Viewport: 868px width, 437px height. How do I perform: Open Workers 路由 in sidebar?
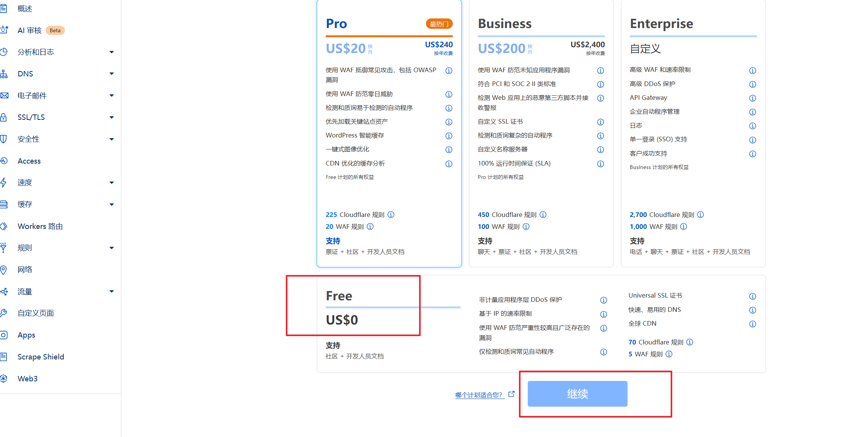(x=40, y=226)
